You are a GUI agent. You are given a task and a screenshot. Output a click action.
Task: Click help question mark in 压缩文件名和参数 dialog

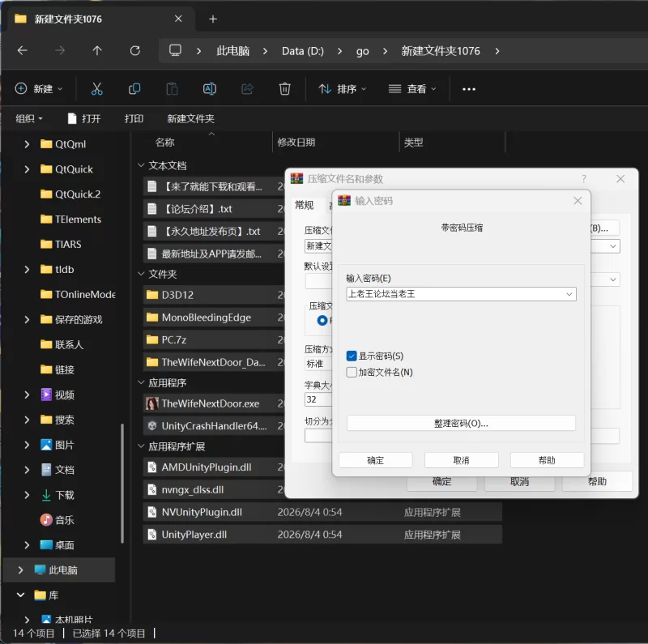click(584, 178)
